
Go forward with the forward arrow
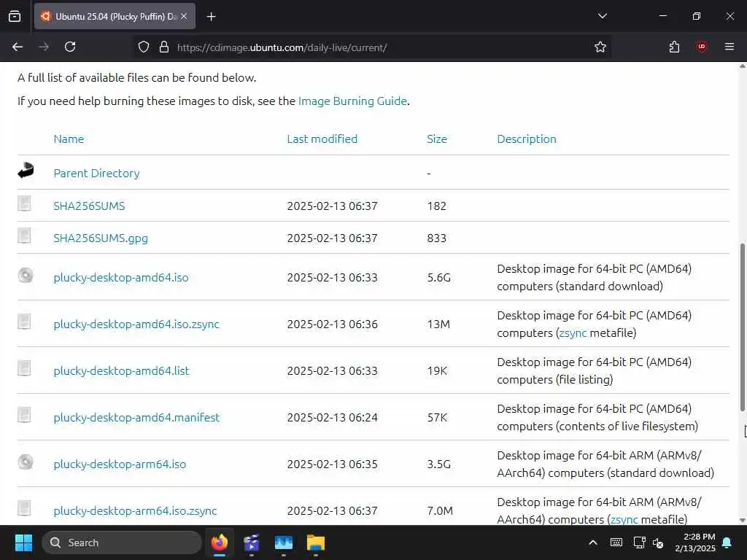point(44,47)
